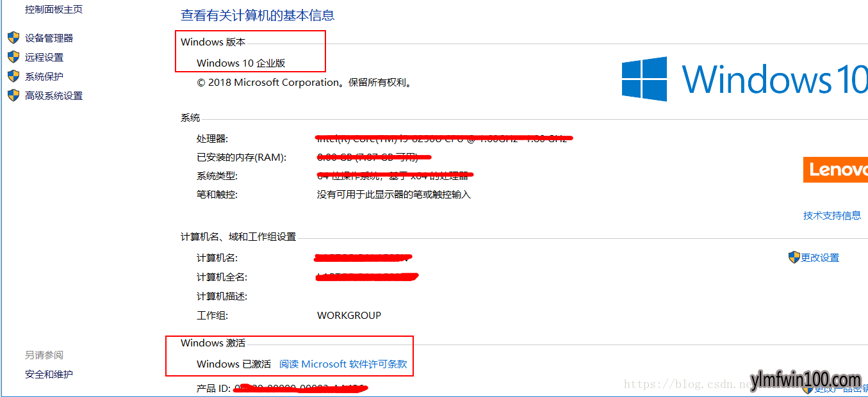868x397 pixels.
Task: Click the 已安装的内存(RAM) label
Action: coord(242,157)
